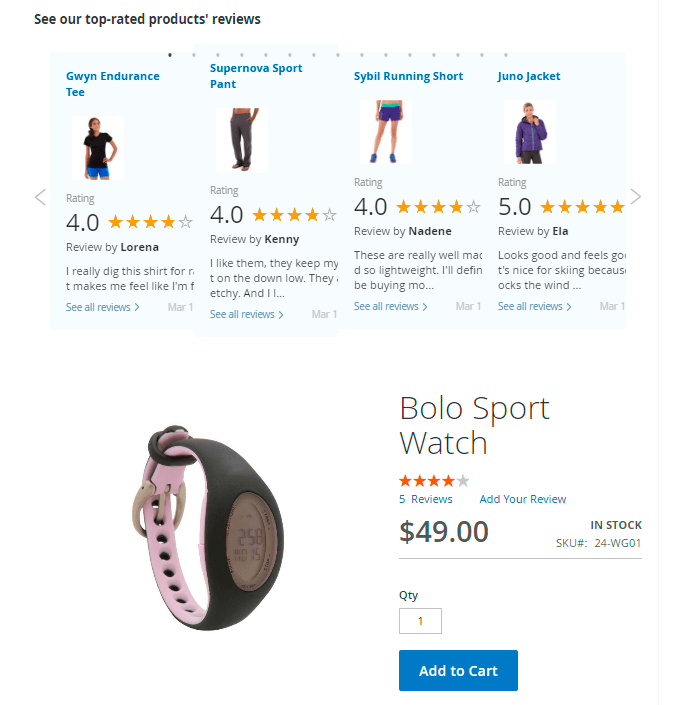
Task: Click Add Your Review link
Action: point(523,499)
